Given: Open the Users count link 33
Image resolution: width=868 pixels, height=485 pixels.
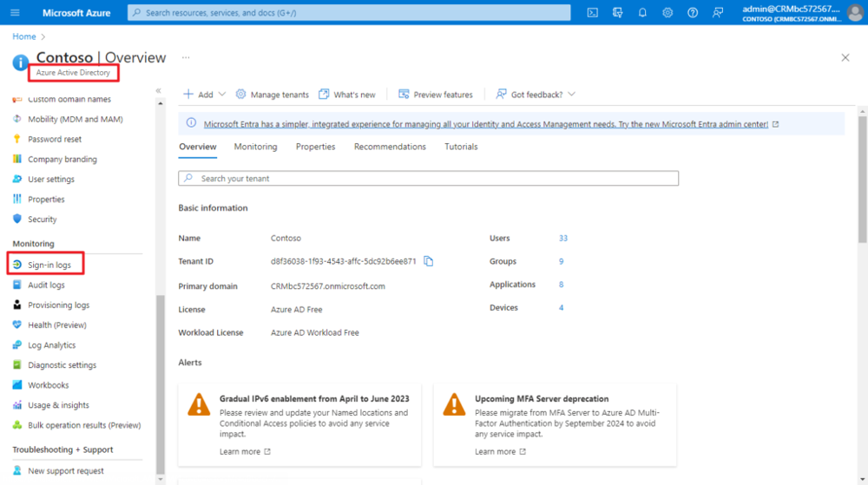Looking at the screenshot, I should 563,239.
